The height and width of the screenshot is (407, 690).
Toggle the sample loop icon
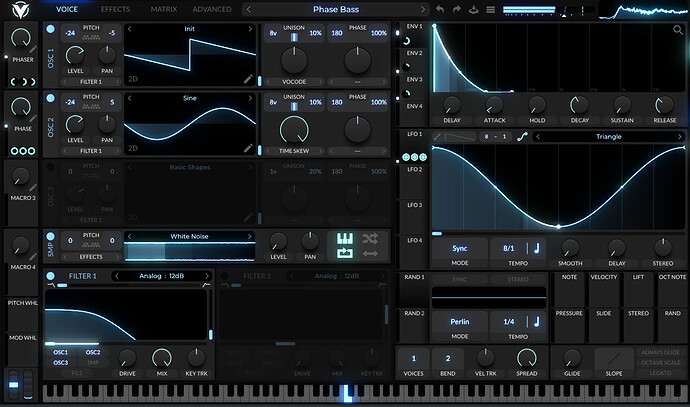point(344,254)
